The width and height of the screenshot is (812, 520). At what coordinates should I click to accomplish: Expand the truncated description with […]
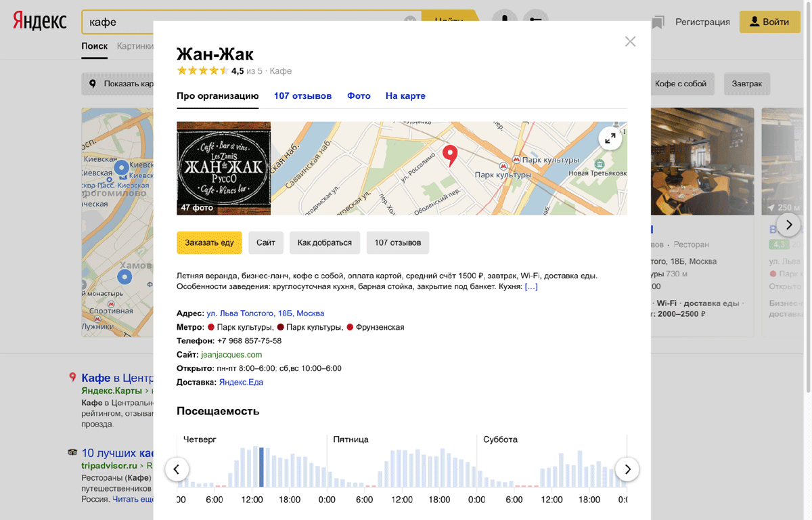[531, 287]
